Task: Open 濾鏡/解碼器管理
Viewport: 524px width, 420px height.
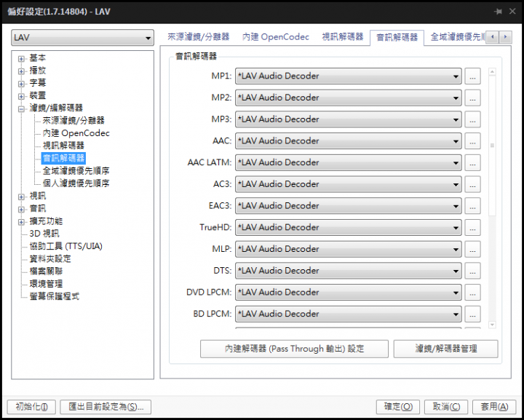Action: [446, 349]
